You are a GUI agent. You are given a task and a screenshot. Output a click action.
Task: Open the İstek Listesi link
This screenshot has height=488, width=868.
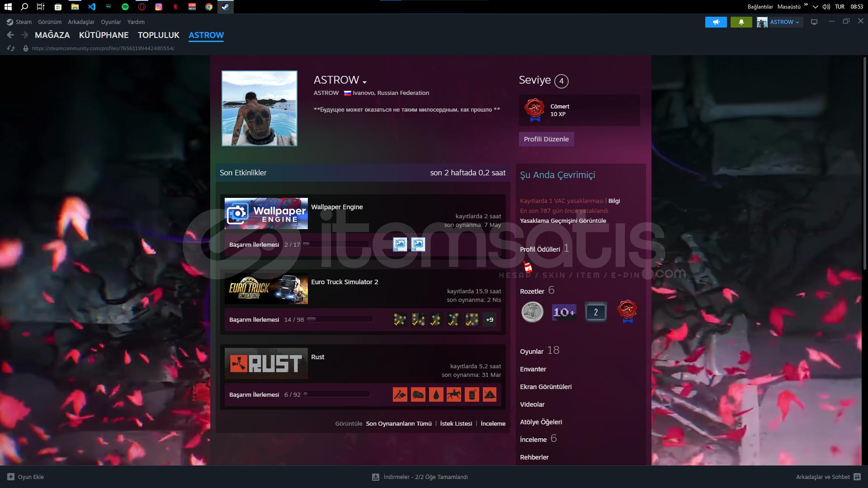(x=456, y=423)
